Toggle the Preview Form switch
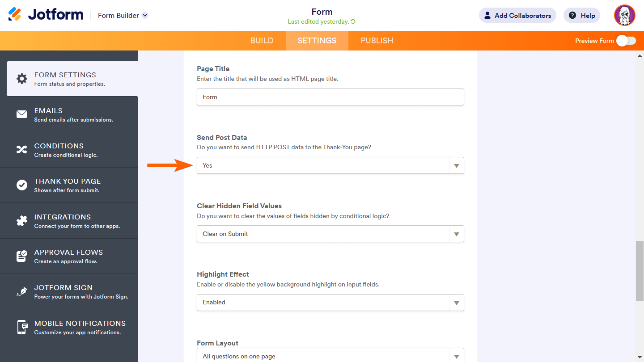The image size is (644, 362). tap(626, 41)
